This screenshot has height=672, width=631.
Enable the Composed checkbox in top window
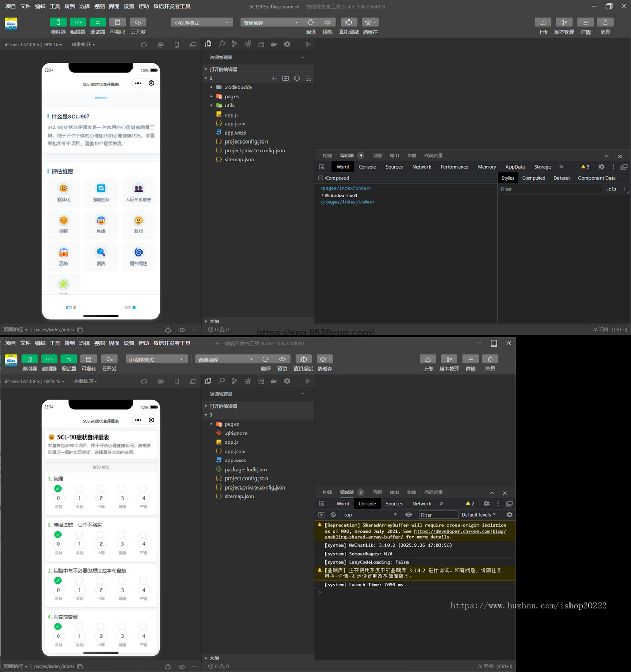coord(321,178)
